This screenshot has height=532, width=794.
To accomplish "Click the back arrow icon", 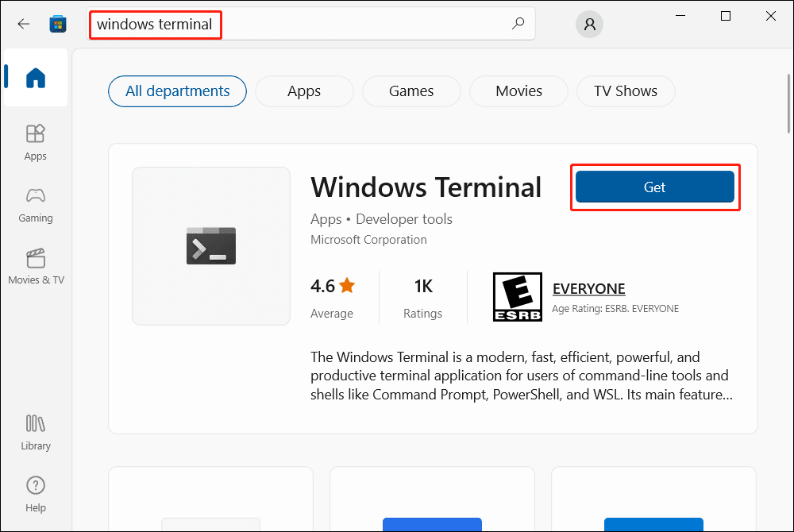I will pyautogui.click(x=24, y=24).
